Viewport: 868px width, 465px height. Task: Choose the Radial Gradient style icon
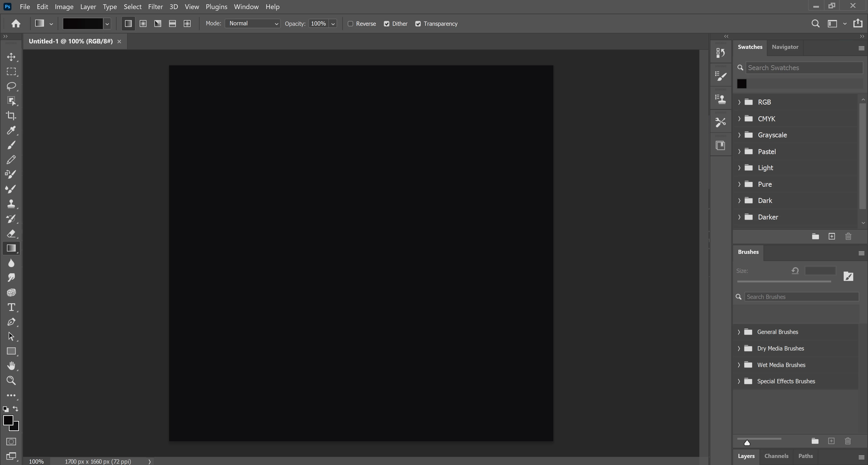(143, 24)
